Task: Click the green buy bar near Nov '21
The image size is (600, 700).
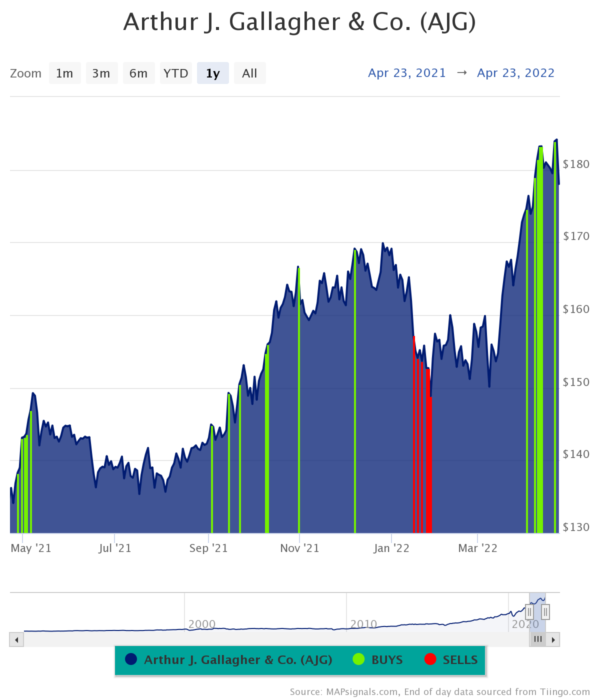Action: [299, 400]
